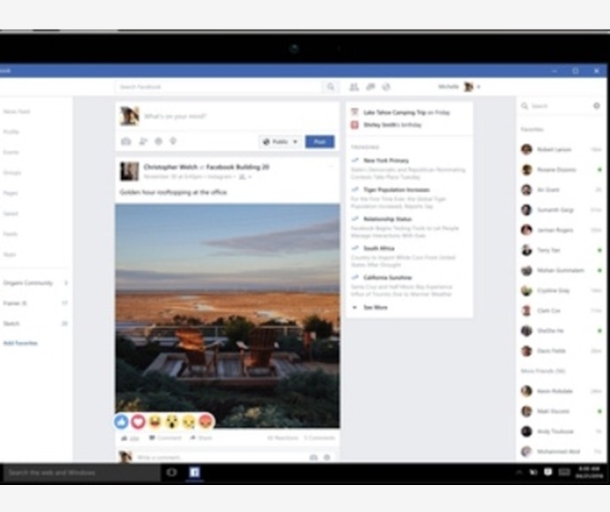Select the Love heart reaction
This screenshot has height=512, width=610.
point(139,422)
